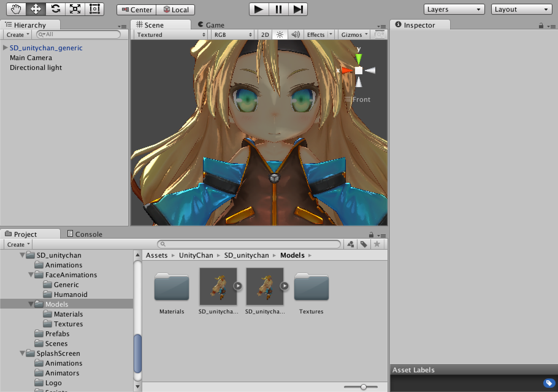The height and width of the screenshot is (392, 558).
Task: Expand first SD_unitychan model asset
Action: tap(238, 286)
